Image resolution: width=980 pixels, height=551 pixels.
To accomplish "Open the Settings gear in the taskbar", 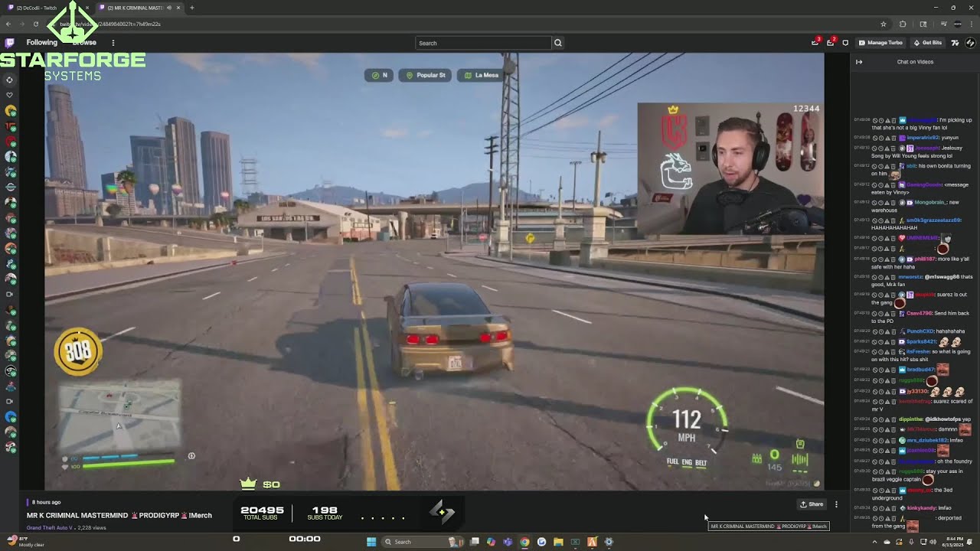I will 609,542.
